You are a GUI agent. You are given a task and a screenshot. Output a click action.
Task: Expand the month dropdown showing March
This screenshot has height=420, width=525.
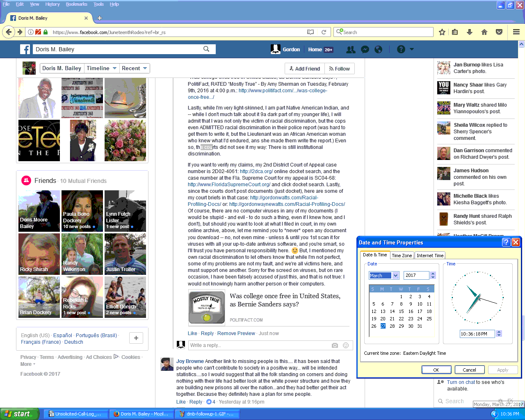point(395,276)
